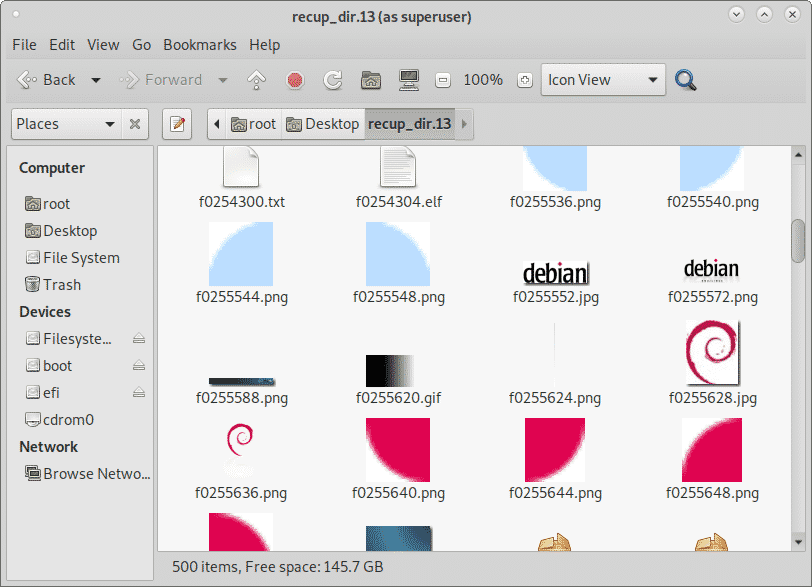
Task: Eject the boot device
Action: point(139,366)
